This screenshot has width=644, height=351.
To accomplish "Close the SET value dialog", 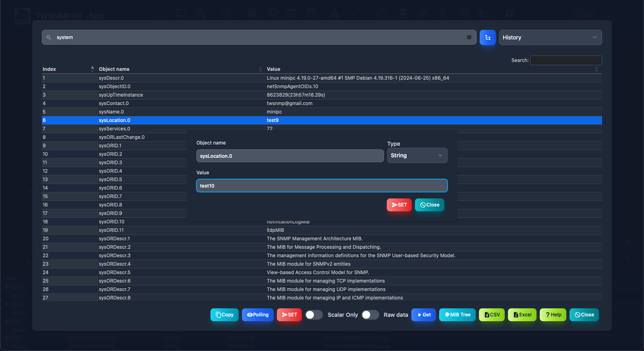I will point(429,205).
